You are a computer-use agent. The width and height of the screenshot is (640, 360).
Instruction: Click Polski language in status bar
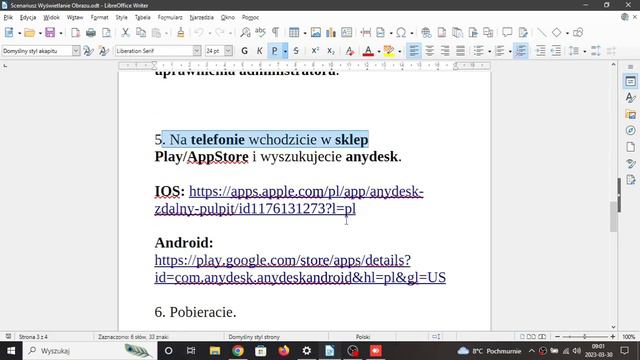tap(363, 337)
